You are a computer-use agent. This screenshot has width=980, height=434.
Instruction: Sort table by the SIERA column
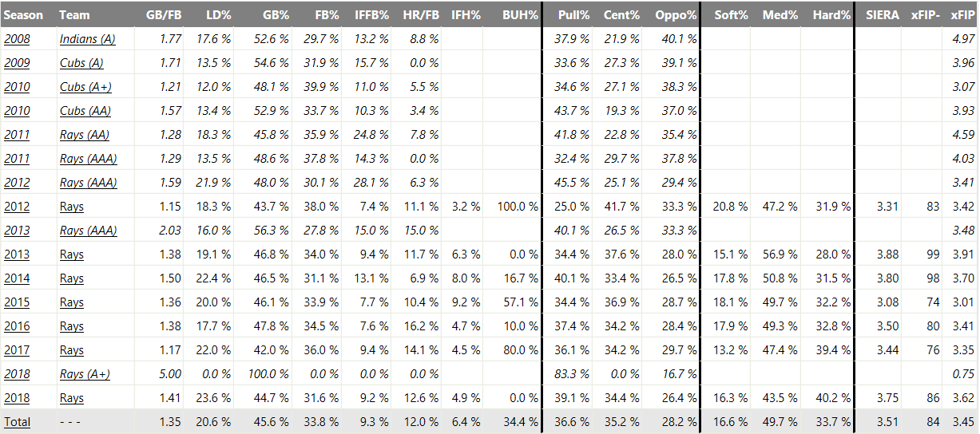tap(883, 15)
